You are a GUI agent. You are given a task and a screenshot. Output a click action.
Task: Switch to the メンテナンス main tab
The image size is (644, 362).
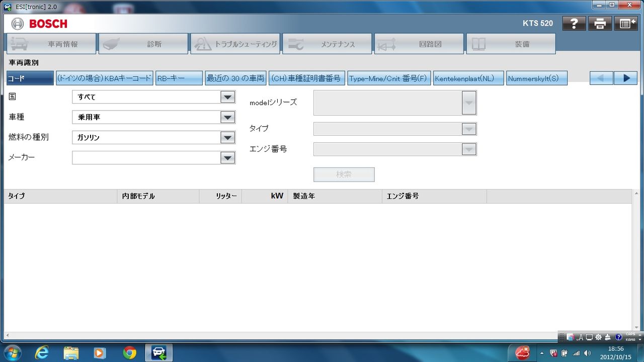327,44
